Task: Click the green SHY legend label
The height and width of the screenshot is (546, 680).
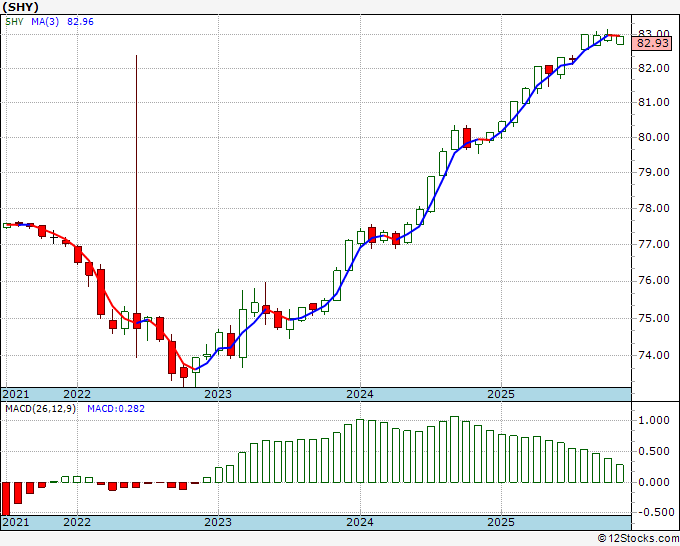Action: (14, 22)
